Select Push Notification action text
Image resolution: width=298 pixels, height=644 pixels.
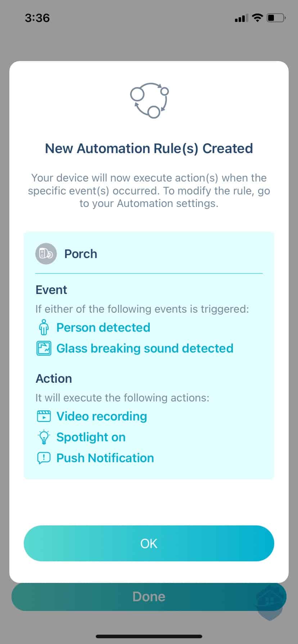pos(105,458)
